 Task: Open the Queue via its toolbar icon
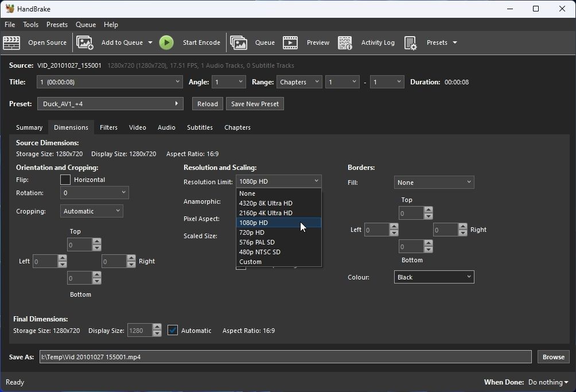point(239,42)
